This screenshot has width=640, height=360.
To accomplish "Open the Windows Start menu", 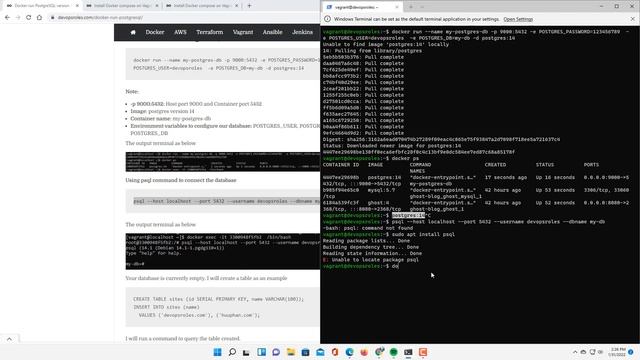I will (218, 352).
